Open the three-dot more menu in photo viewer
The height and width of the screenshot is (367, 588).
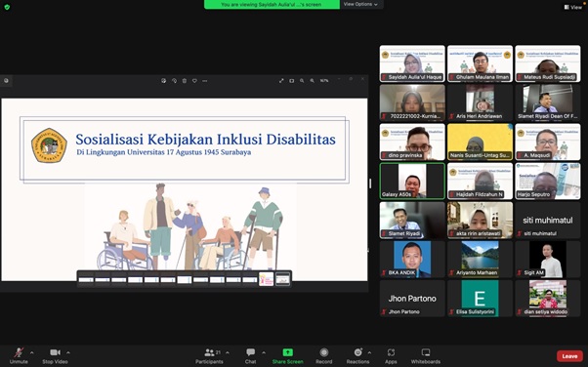[x=205, y=81]
